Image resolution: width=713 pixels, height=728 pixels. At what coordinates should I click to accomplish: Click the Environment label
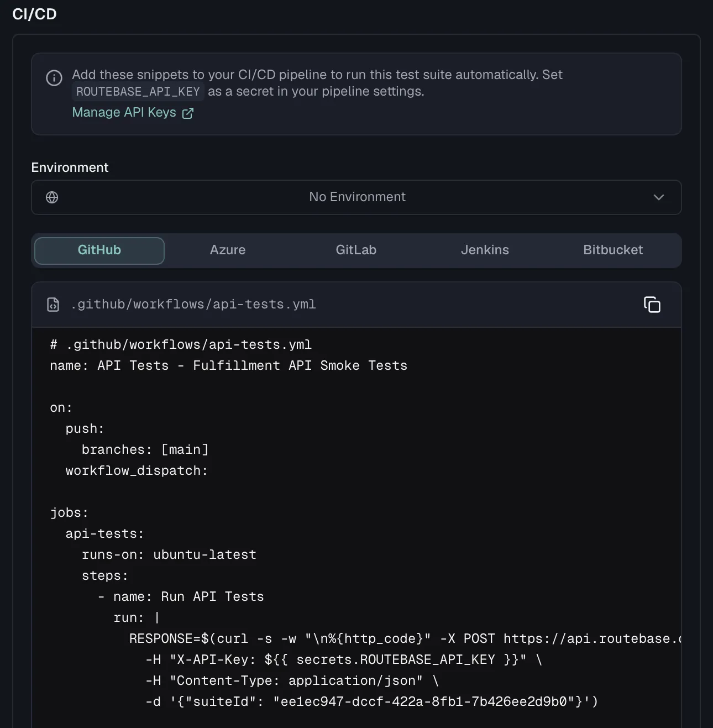70,167
